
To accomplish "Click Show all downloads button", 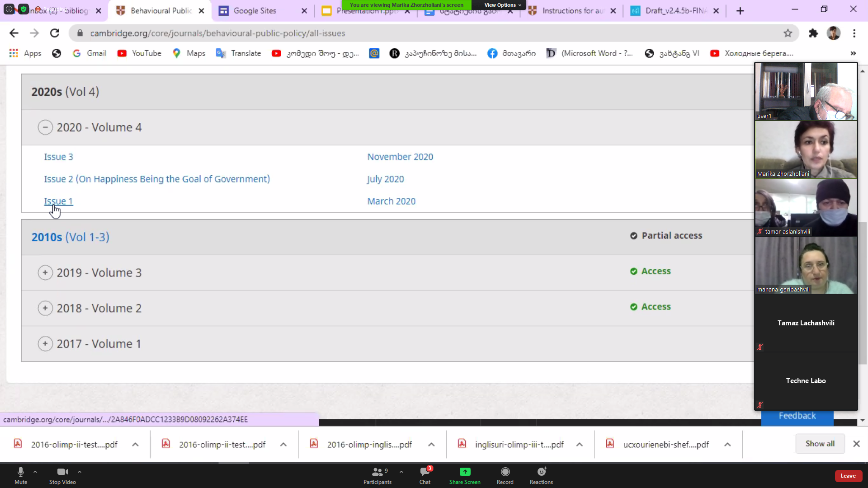I will click(x=820, y=444).
